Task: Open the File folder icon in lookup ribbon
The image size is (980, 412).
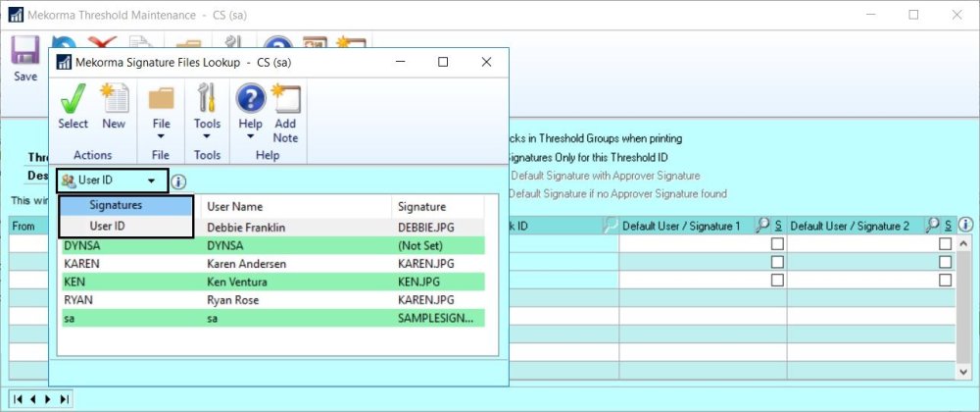Action: point(162,99)
